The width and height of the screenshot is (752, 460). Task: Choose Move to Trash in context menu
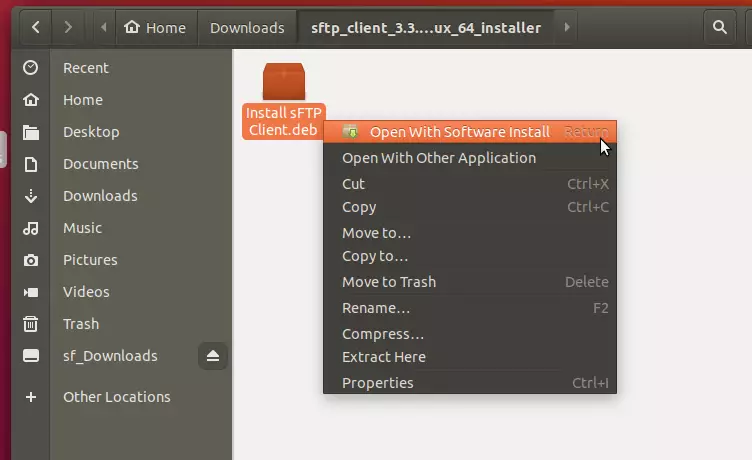coord(470,282)
